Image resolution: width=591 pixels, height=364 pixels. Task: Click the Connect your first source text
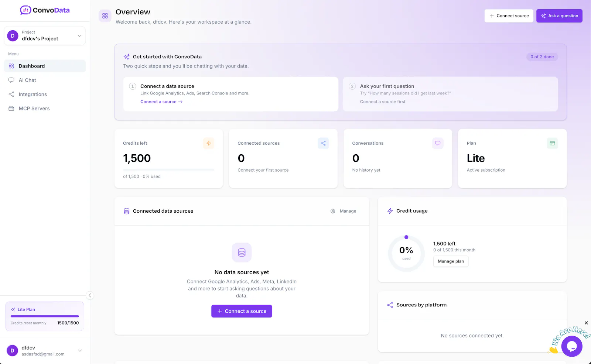coord(263,170)
